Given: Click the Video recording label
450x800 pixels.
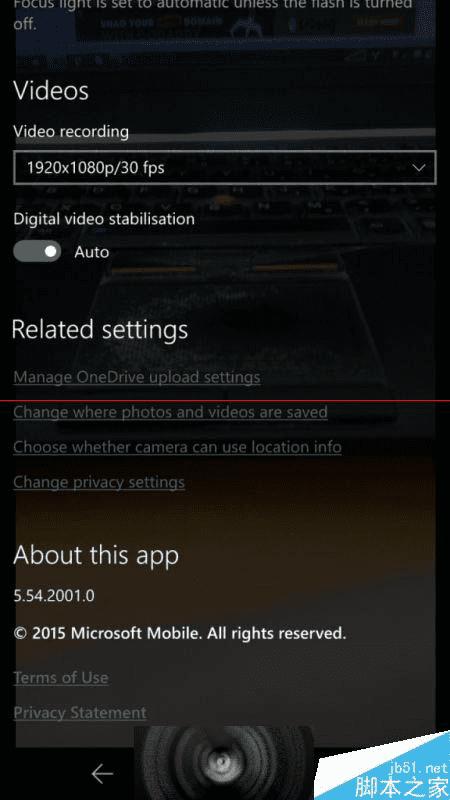Looking at the screenshot, I should (x=71, y=132).
